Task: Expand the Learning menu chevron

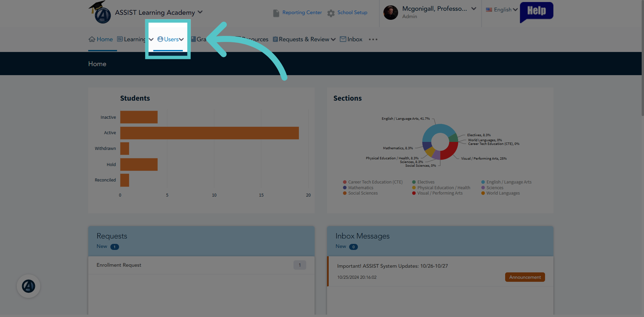Action: (151, 40)
